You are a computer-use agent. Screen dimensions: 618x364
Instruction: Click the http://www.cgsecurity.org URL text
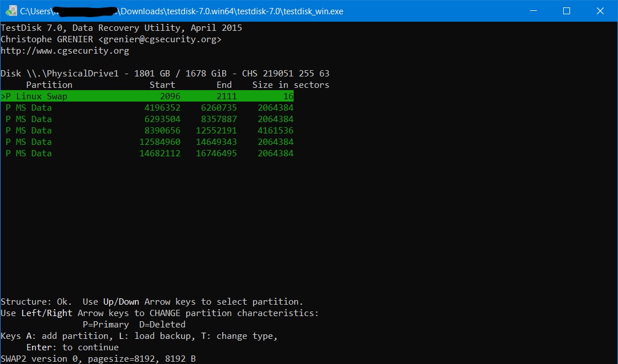click(x=65, y=51)
